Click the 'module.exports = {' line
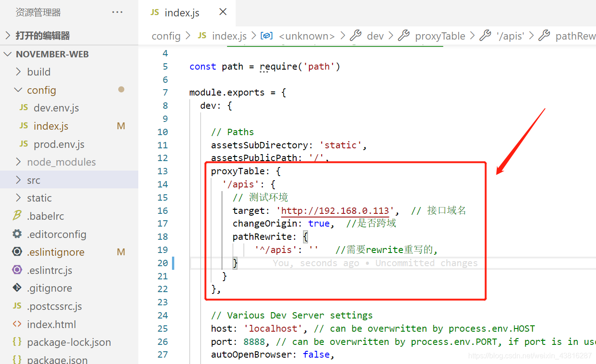This screenshot has width=596, height=364. 237,92
